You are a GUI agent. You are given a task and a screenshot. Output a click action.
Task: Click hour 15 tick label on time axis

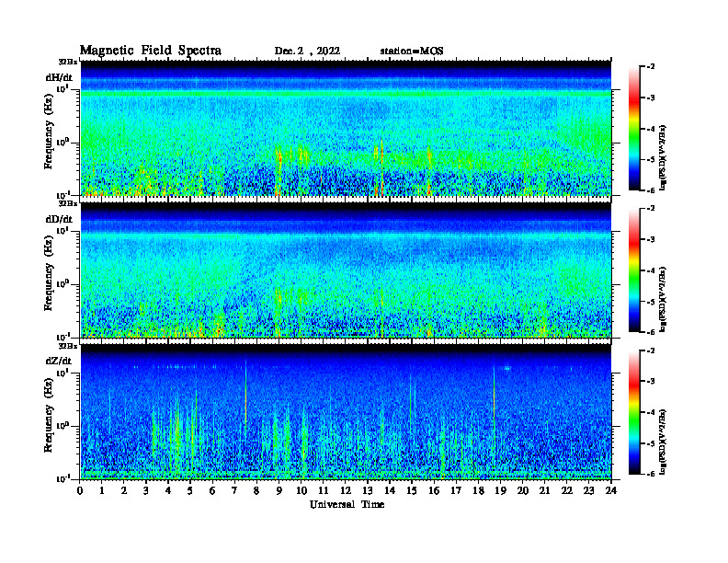pyautogui.click(x=412, y=491)
